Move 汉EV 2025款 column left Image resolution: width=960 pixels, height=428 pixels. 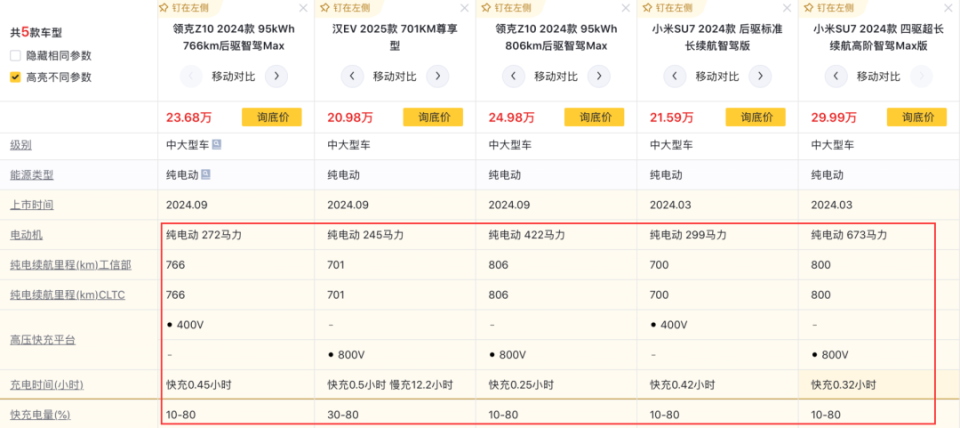(352, 76)
